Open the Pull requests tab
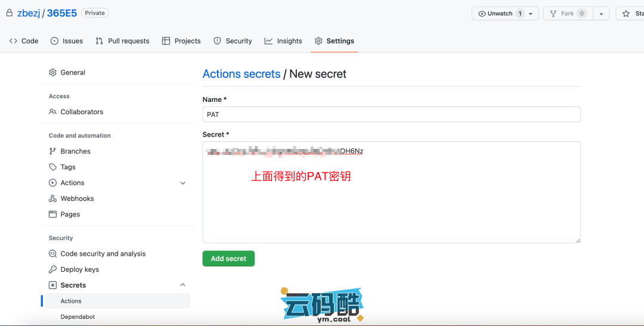The height and width of the screenshot is (326, 644). coord(122,41)
